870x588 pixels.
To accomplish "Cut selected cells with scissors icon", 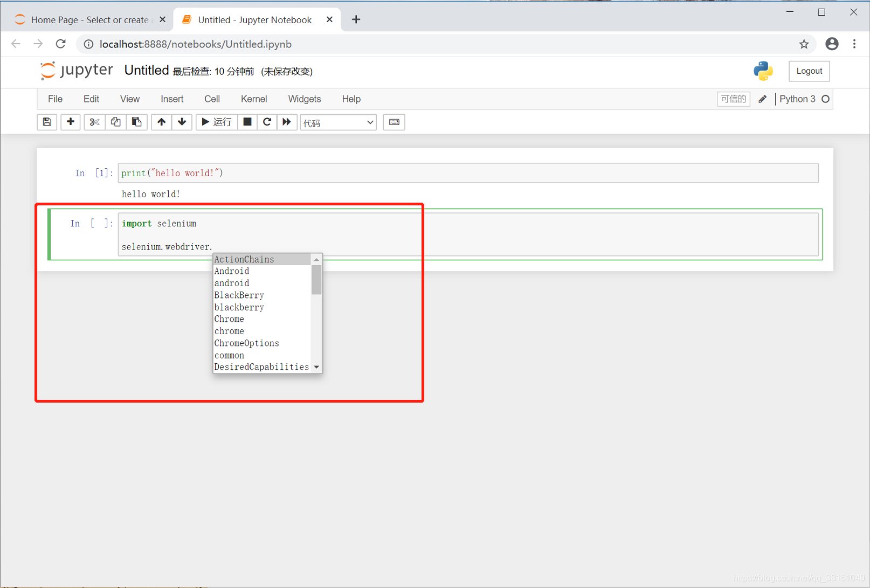I will pos(94,122).
